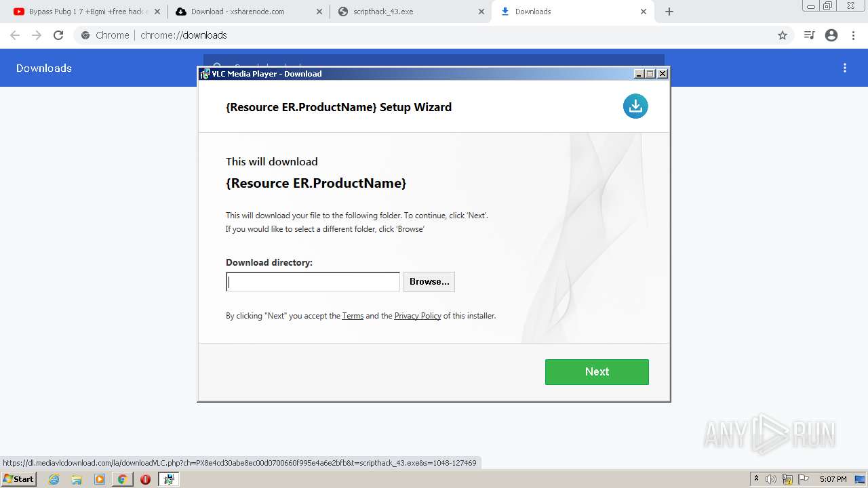Click the Downloads page heading

44,68
